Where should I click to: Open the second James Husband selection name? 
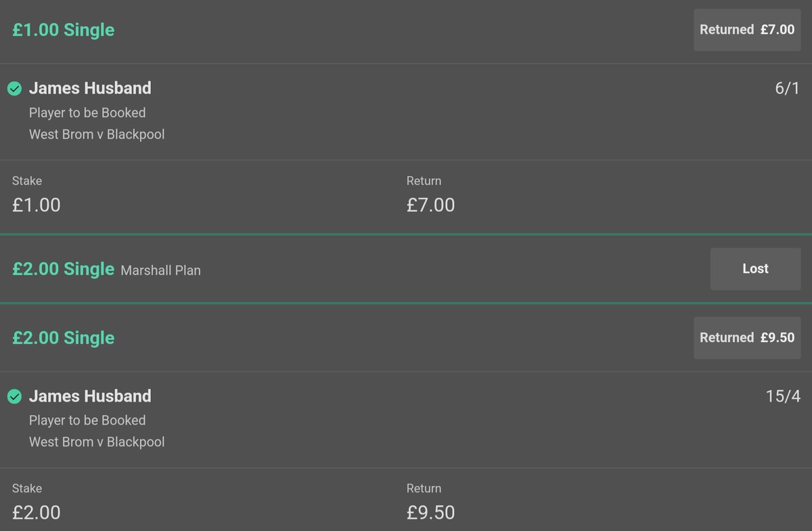(x=90, y=396)
